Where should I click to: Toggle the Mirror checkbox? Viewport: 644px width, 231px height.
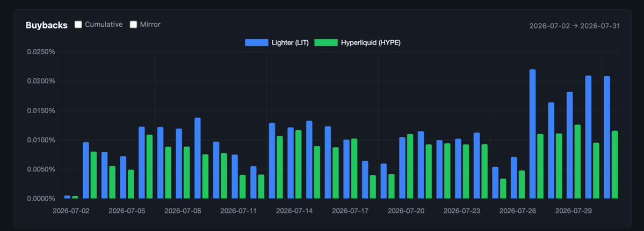(x=133, y=25)
